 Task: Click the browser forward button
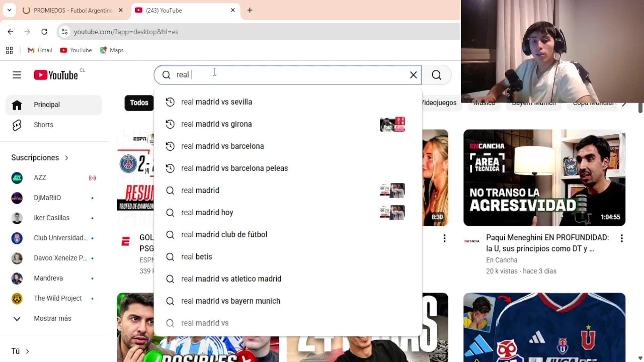27,32
